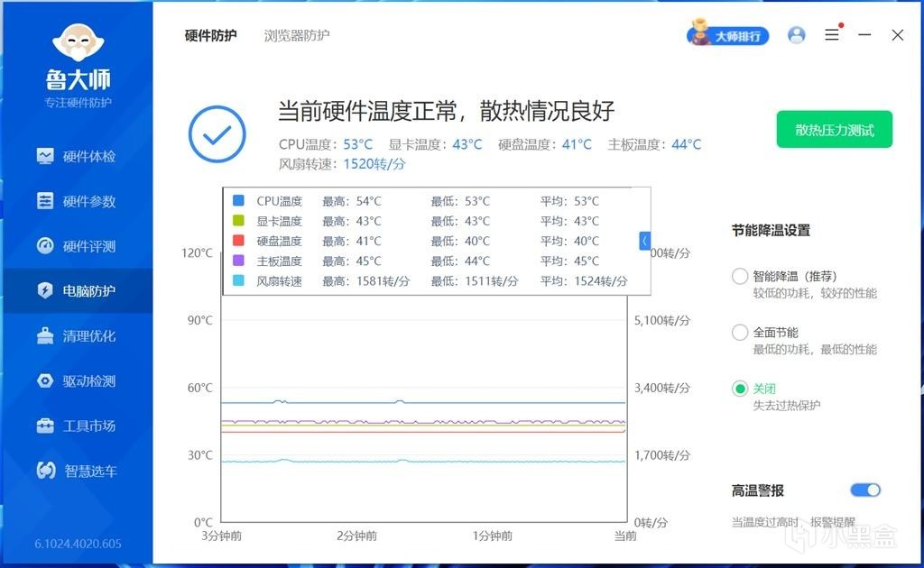
Task: Click the 主板温度 44°C reading
Action: 655,144
